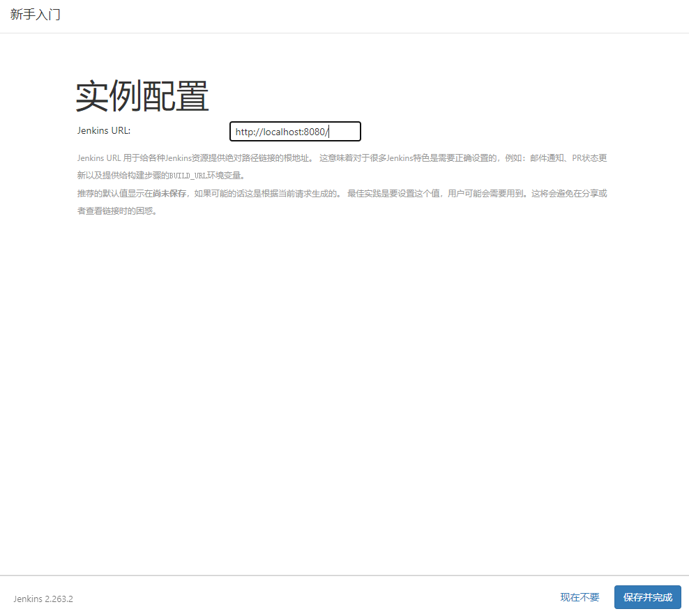Click the 保存并完成 button

pyautogui.click(x=647, y=596)
